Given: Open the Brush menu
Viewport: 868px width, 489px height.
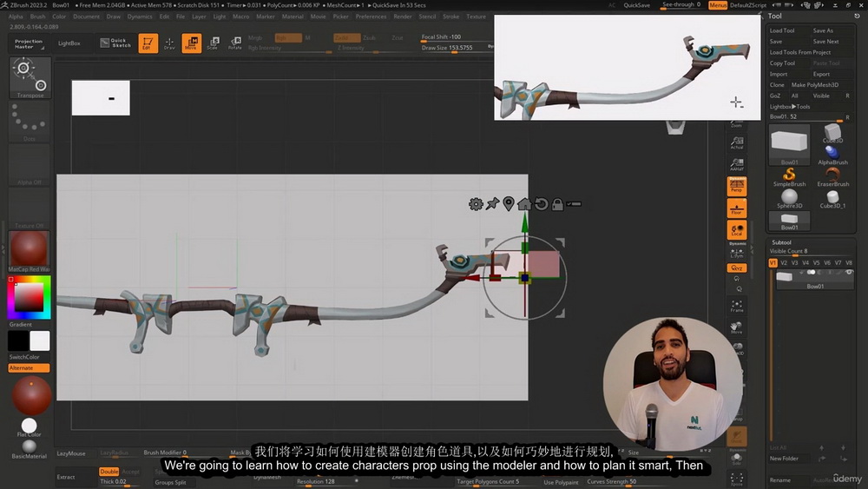Looking at the screenshot, I should 37,17.
